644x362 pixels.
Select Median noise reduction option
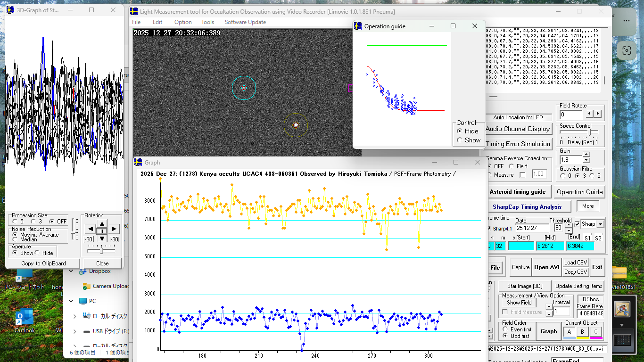click(x=16, y=239)
